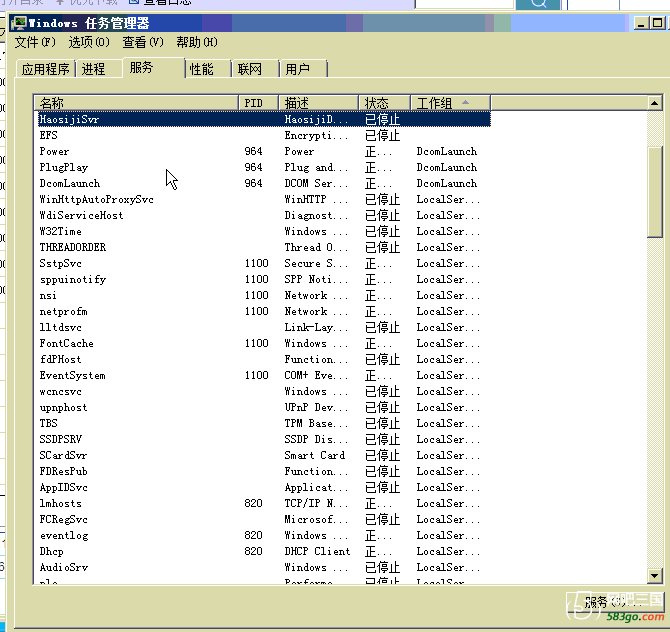Select the TBS service
Screen dimensions: 670x632
[48, 423]
